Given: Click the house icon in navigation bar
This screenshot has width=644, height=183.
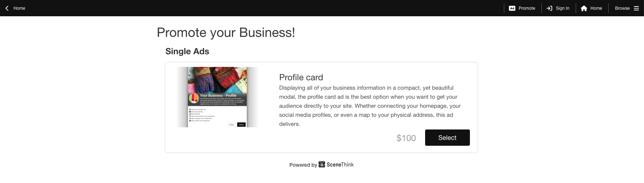Looking at the screenshot, I should (584, 8).
